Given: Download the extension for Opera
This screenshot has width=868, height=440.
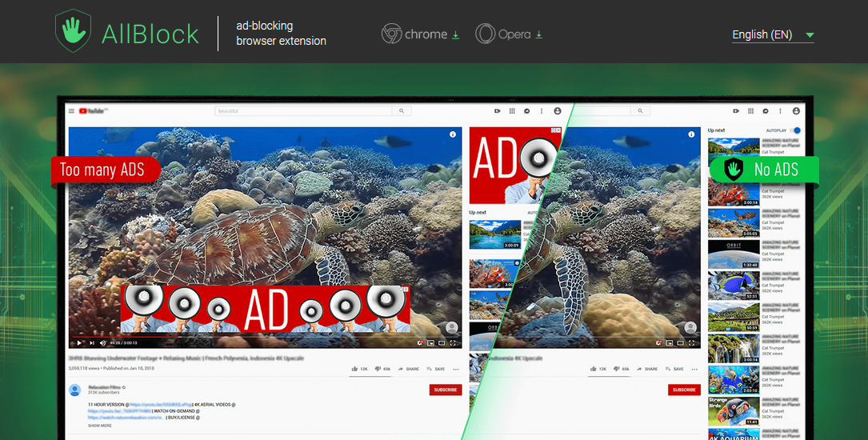Looking at the screenshot, I should [x=509, y=34].
